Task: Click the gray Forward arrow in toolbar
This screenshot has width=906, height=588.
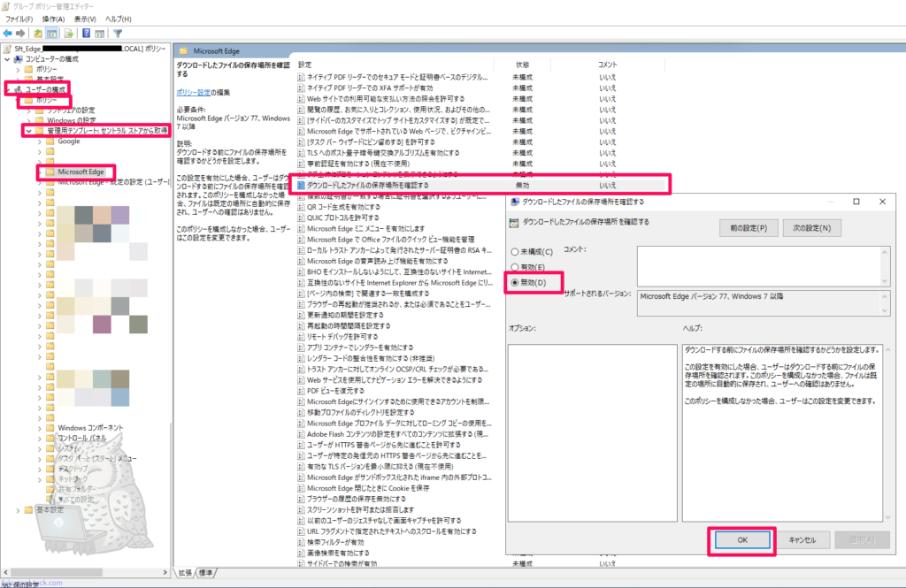Action: click(x=21, y=34)
